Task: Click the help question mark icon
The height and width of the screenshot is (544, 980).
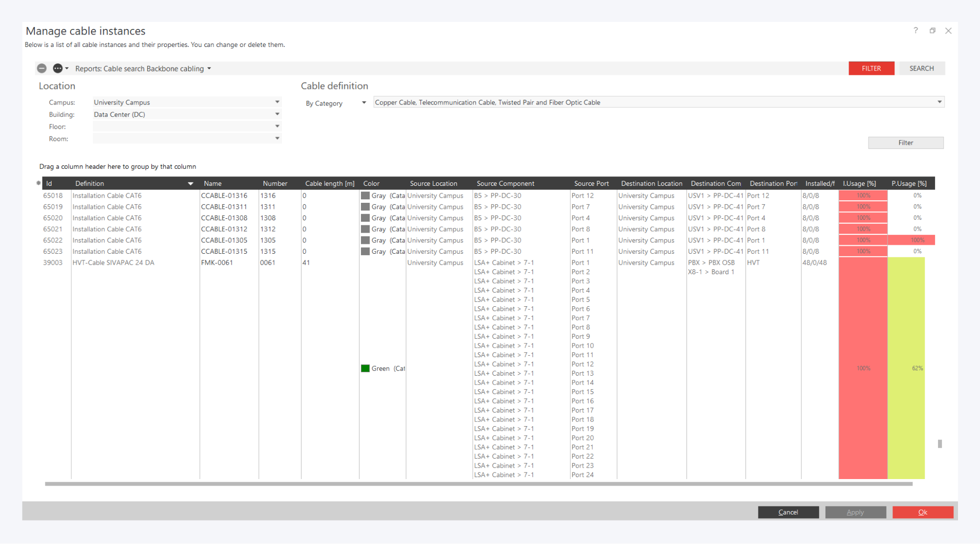Action: coord(915,30)
